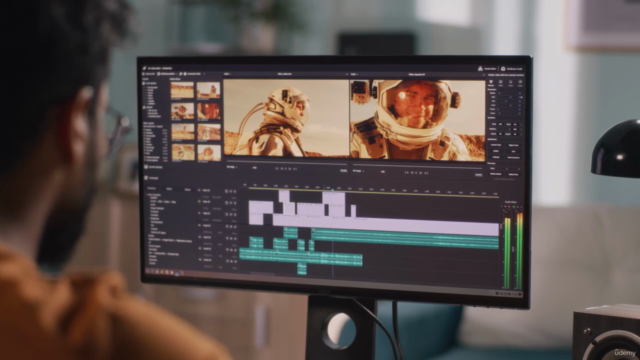Click the text button right of right preview controls
Viewport: 640px width, 360px height.
pos(478,174)
